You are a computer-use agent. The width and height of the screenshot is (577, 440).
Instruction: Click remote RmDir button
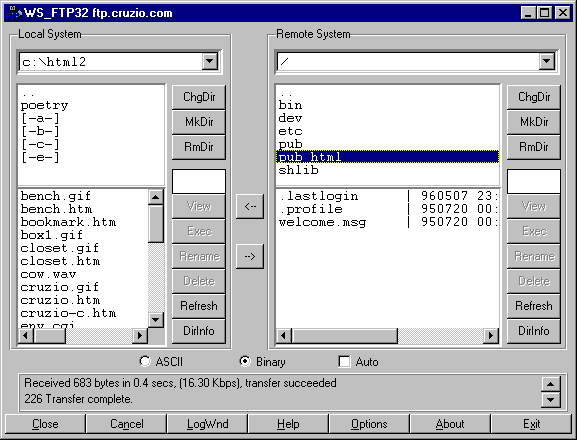[534, 147]
